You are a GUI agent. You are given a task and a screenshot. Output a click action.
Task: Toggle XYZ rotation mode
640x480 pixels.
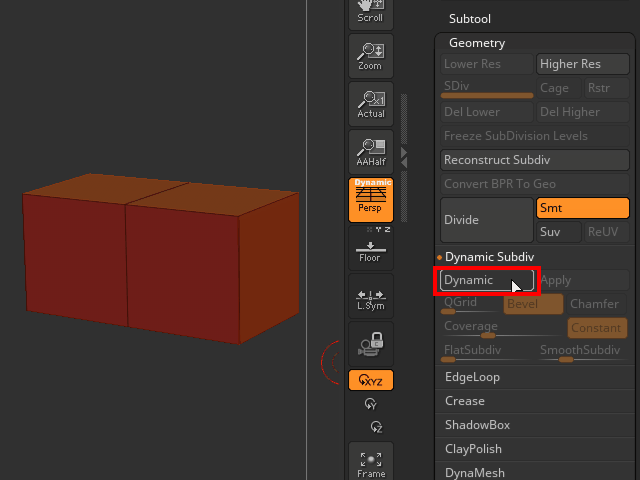point(370,380)
